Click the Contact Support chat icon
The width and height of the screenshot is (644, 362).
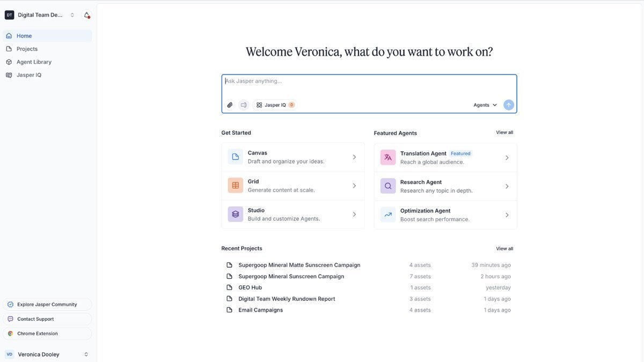10,319
